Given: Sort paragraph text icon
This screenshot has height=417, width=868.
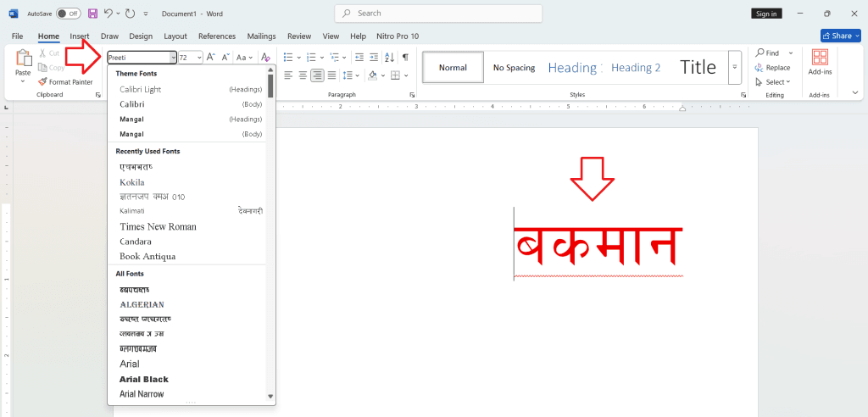Looking at the screenshot, I should click(389, 57).
